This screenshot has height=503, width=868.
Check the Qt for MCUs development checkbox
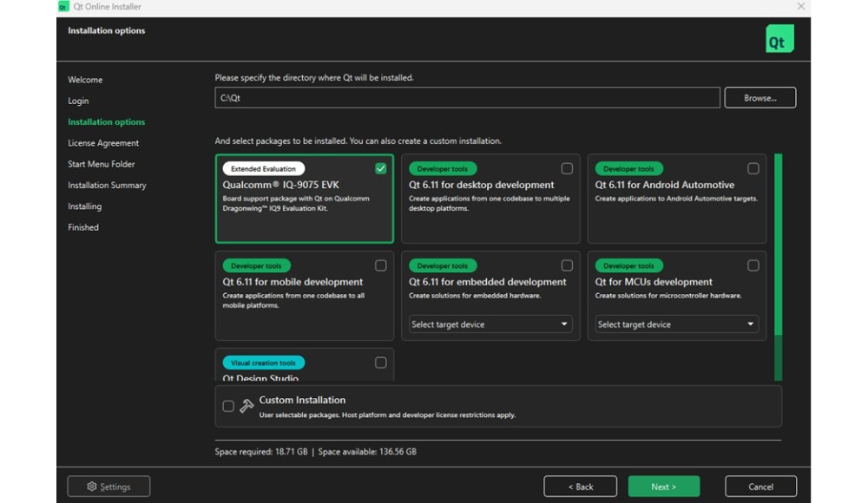(x=753, y=265)
